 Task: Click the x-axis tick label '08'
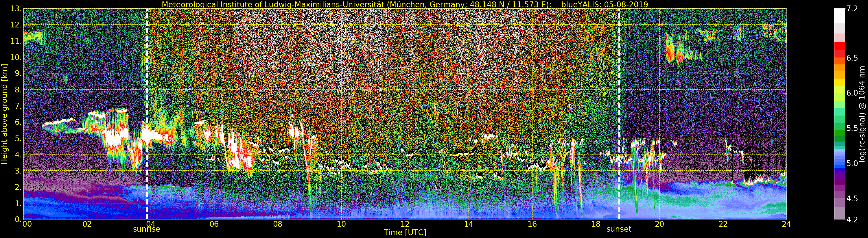(x=278, y=224)
